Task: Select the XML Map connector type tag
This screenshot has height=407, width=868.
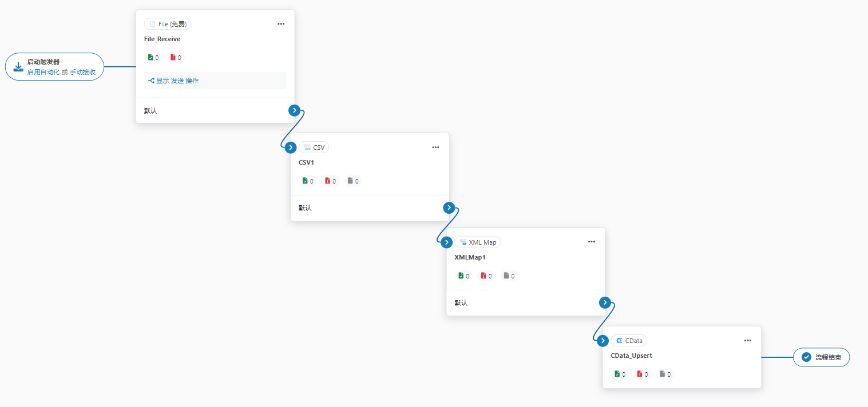Action: point(478,242)
